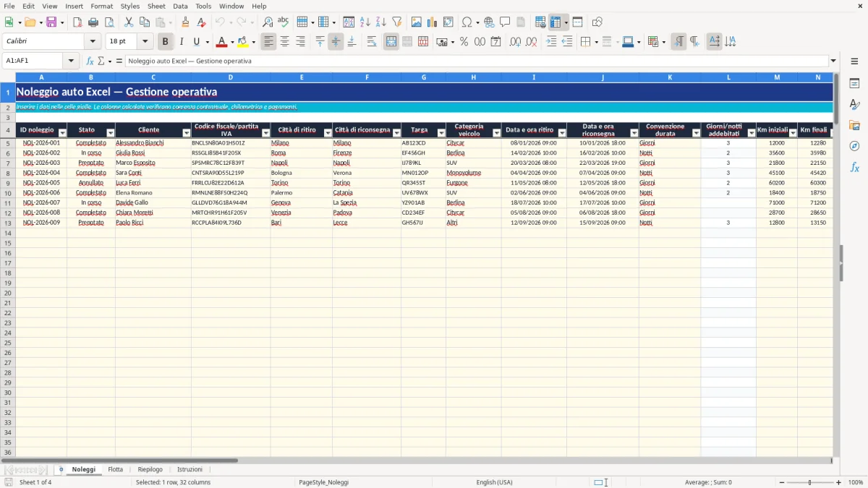This screenshot has width=868, height=488.
Task: Click the Insert Chart icon
Action: coord(433,22)
